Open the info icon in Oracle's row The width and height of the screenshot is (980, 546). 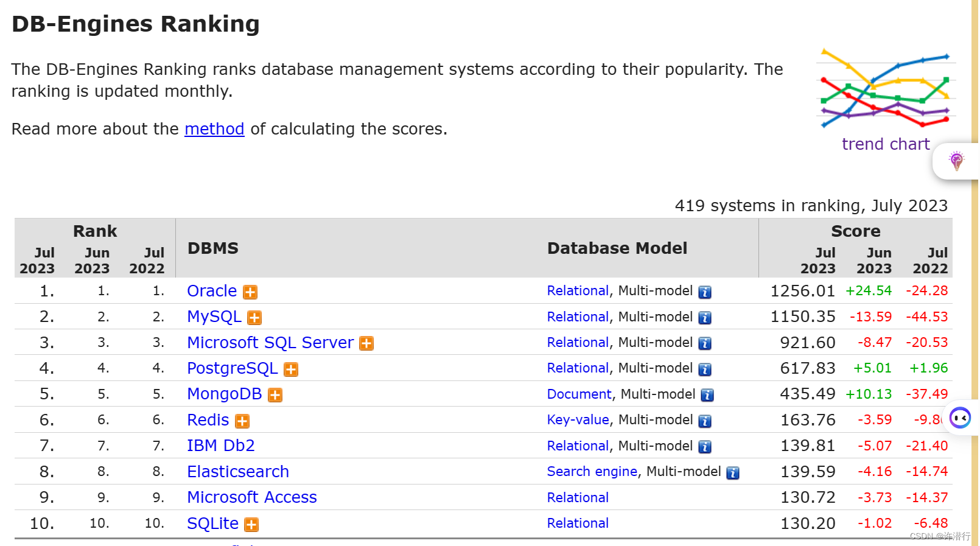pos(705,292)
